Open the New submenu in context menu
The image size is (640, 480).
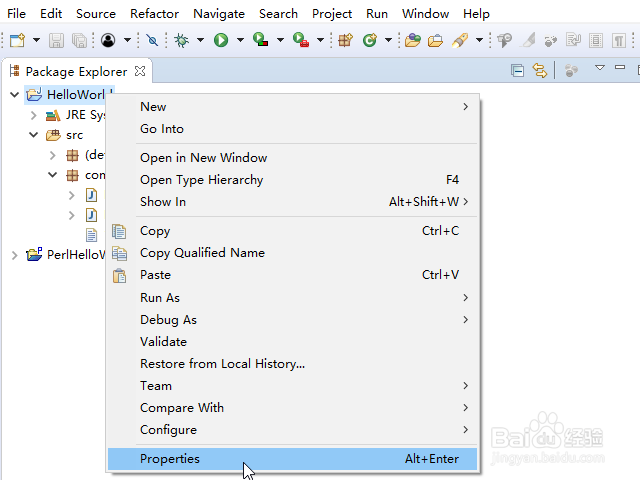click(x=292, y=107)
